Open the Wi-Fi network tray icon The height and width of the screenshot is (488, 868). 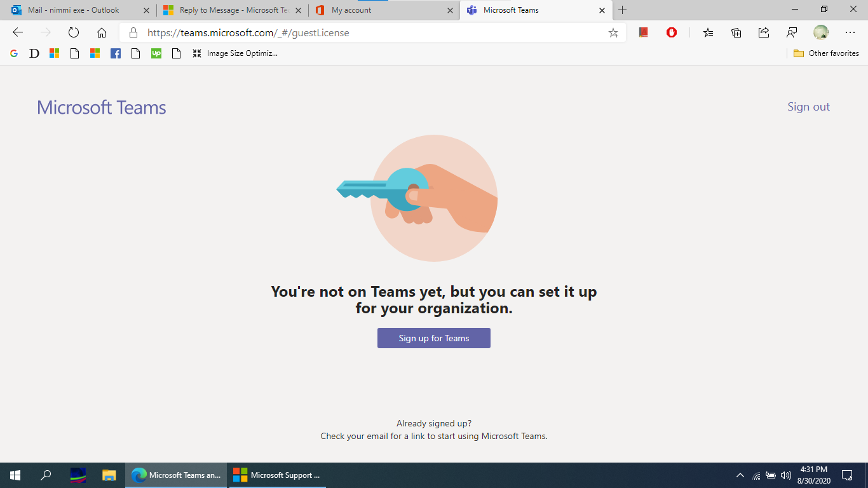pos(756,475)
